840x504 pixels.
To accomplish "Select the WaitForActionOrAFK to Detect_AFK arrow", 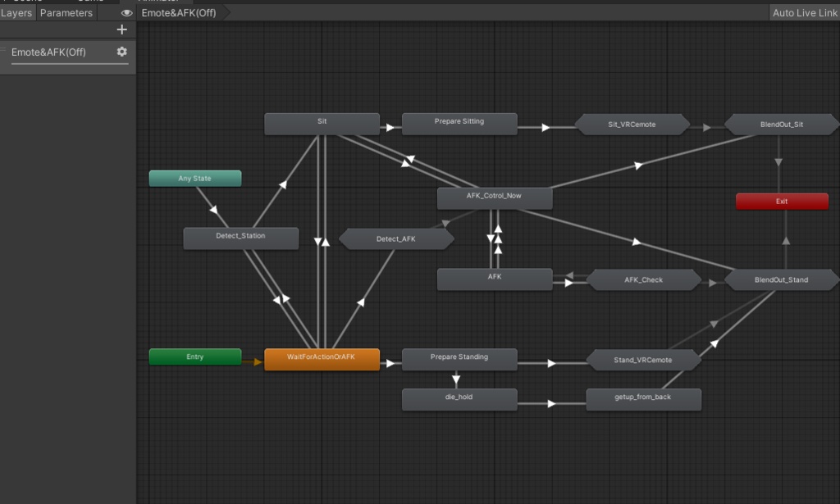I will [x=361, y=302].
